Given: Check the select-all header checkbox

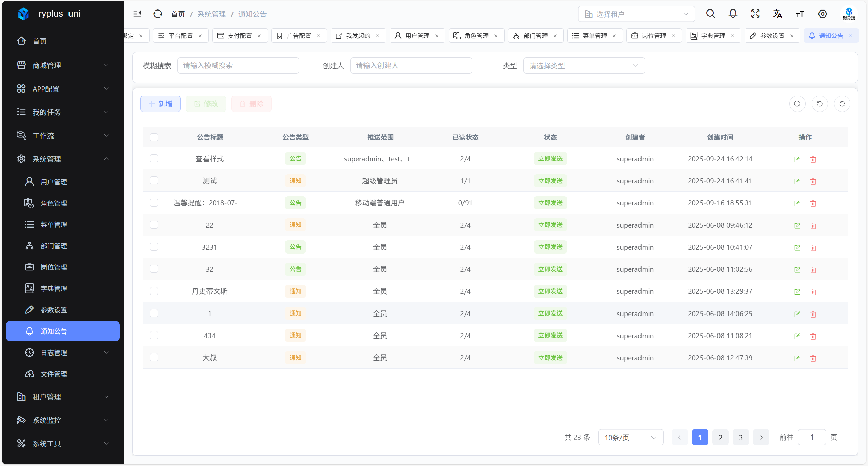Looking at the screenshot, I should coord(154,137).
